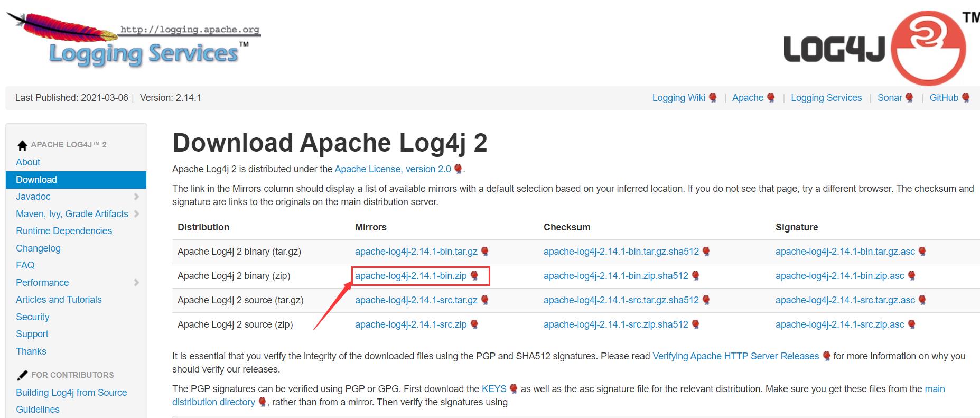This screenshot has height=418, width=980.
Task: Click external-link icon after apache-log4j-2.14.1-src.zip mirror
Action: [x=474, y=324]
